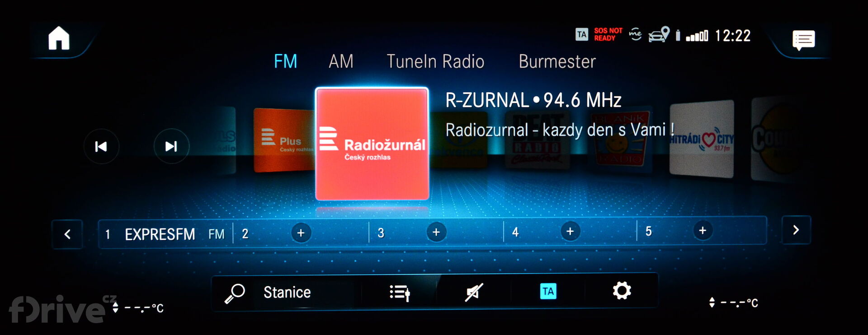Viewport: 868px width, 335px height.
Task: Mute the radio audio
Action: 474,292
